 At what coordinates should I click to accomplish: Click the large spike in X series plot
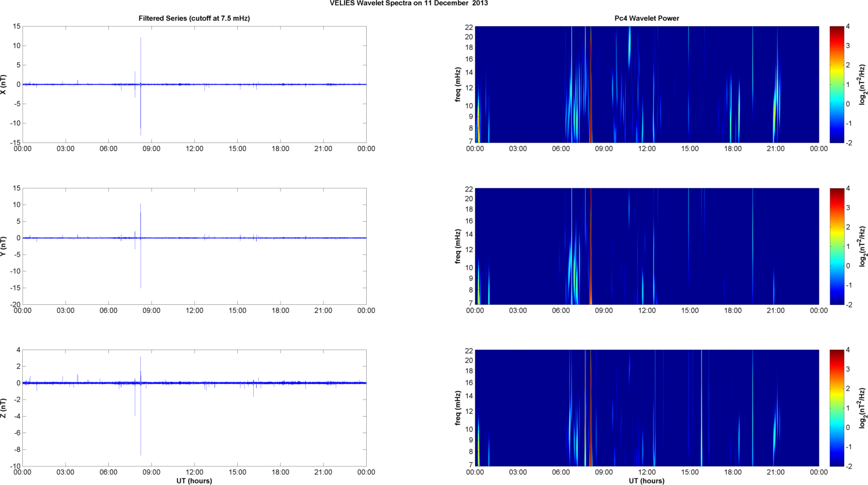tap(141, 57)
